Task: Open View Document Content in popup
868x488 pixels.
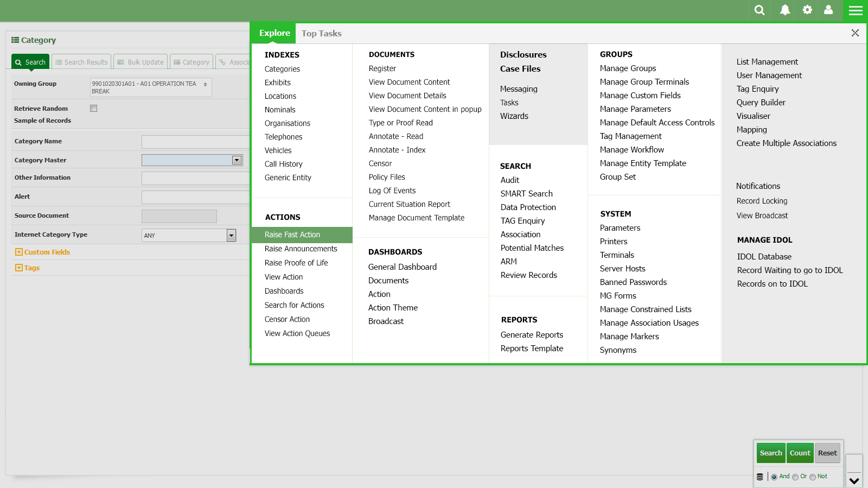Action: [425, 109]
